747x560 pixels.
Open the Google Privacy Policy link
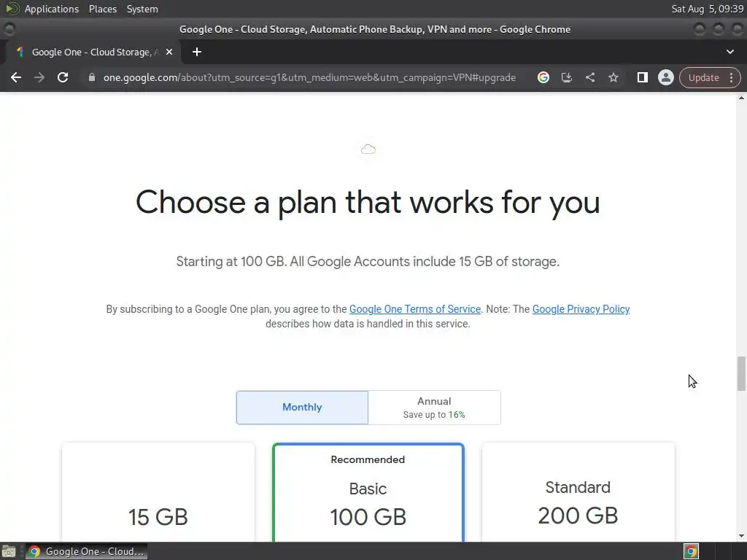[581, 309]
